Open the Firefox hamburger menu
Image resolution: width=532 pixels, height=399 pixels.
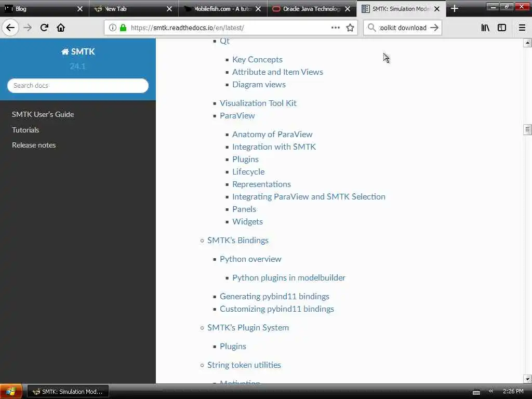[522, 28]
